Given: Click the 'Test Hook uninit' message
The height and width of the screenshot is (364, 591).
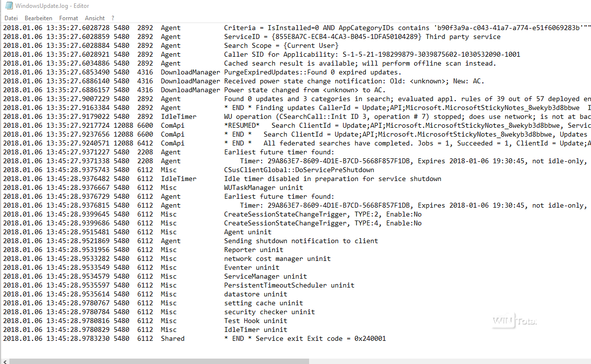Looking at the screenshot, I should tap(255, 321).
